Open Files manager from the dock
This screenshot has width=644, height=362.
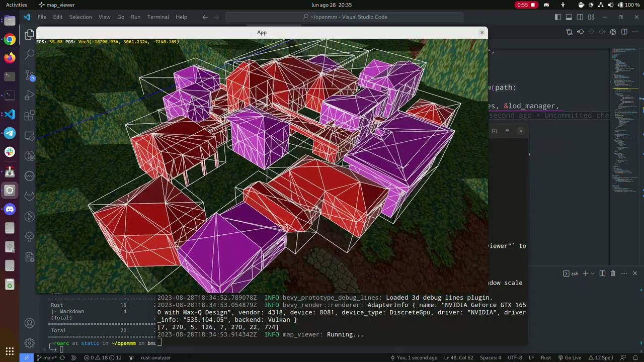[10, 21]
